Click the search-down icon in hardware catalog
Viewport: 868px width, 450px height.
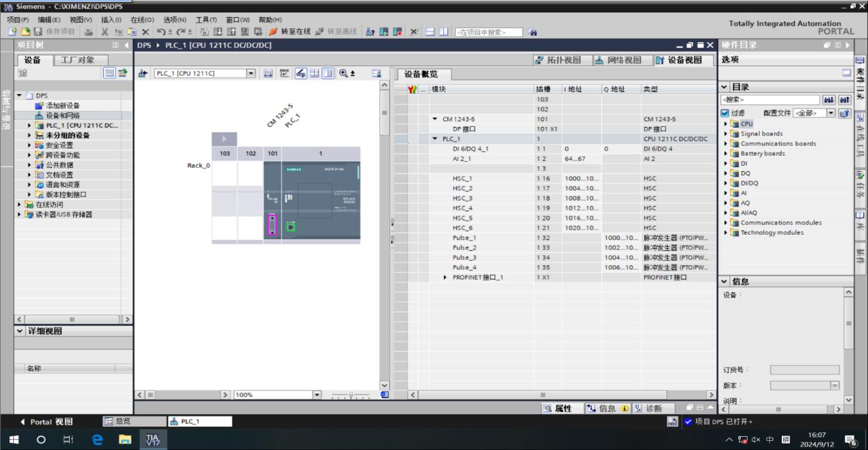tap(828, 100)
